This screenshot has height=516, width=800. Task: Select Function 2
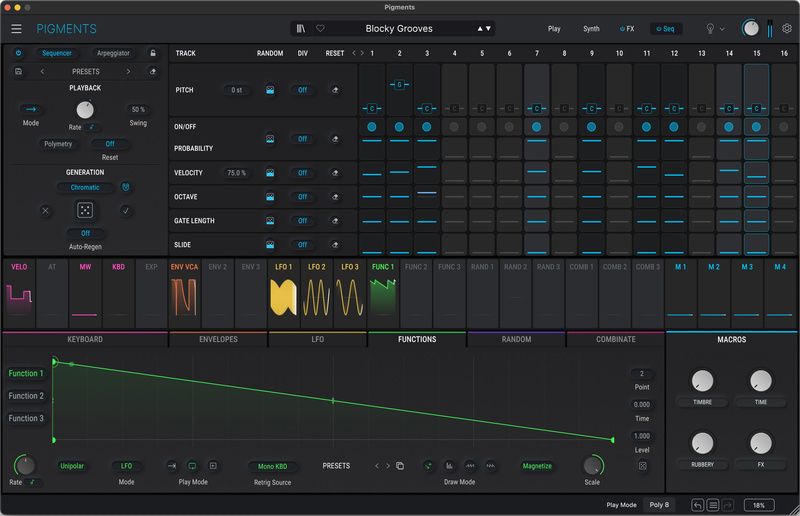click(x=26, y=396)
